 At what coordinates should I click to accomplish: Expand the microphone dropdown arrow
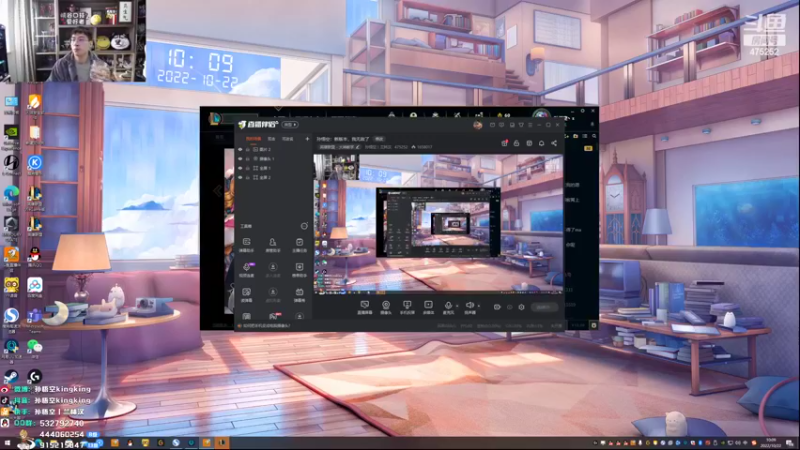tap(457, 306)
